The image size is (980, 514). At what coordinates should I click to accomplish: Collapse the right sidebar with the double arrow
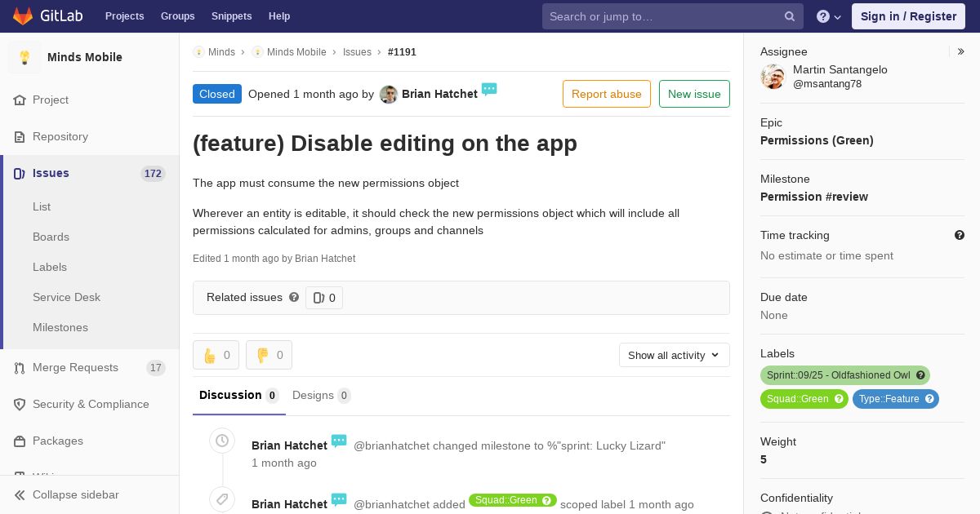tap(961, 51)
